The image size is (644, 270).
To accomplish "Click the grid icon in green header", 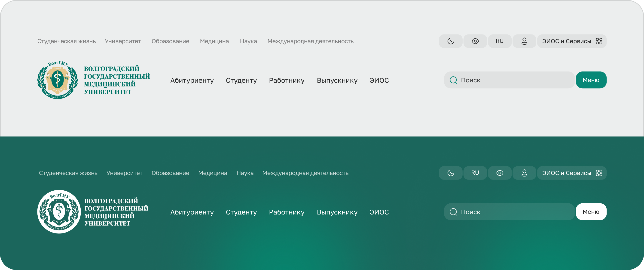I will [599, 173].
